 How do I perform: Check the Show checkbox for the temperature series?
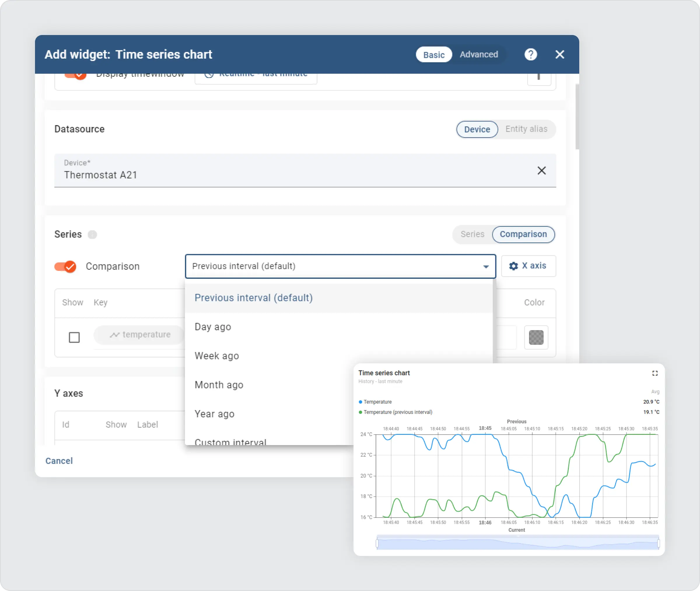point(74,337)
